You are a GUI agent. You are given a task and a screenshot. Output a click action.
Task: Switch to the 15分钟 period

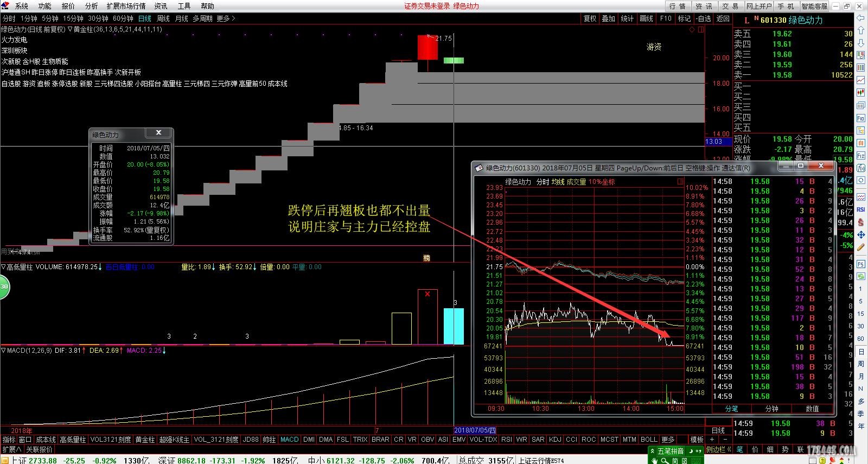(x=73, y=18)
